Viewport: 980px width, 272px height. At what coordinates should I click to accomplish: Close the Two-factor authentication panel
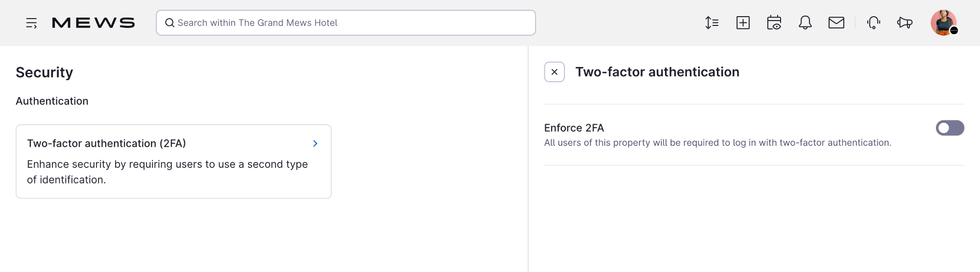tap(554, 72)
